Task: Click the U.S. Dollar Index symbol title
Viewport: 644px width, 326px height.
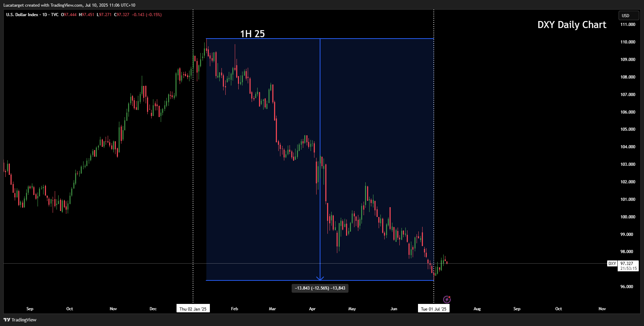Action: (x=22, y=15)
